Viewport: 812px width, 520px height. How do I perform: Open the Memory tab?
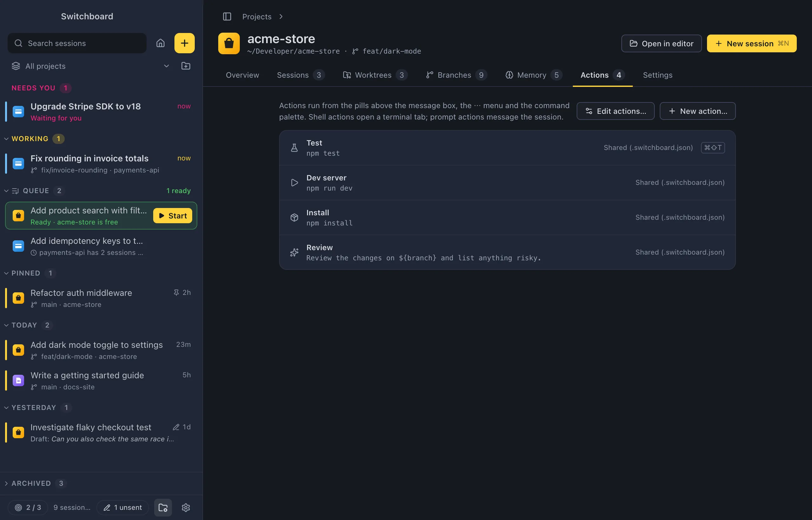click(x=534, y=75)
